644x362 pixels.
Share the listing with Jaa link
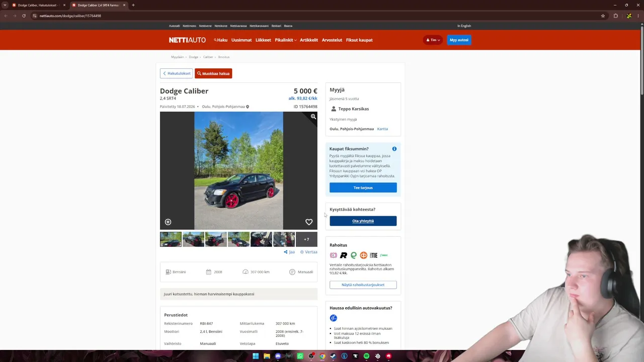tap(289, 252)
